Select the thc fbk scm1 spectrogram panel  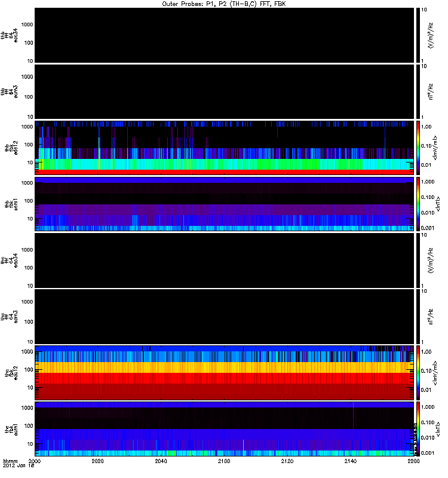click(225, 428)
